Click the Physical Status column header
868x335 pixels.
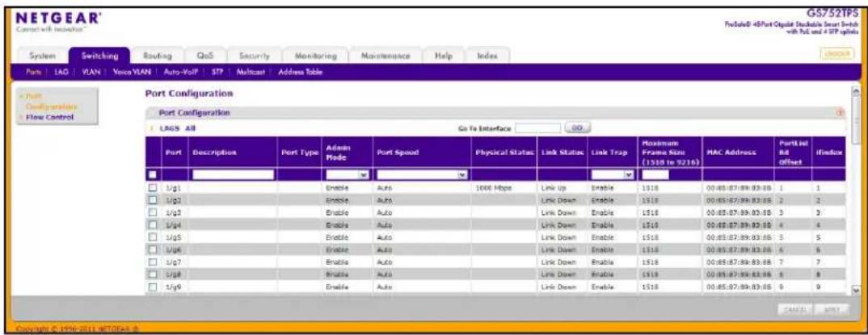pyautogui.click(x=503, y=152)
